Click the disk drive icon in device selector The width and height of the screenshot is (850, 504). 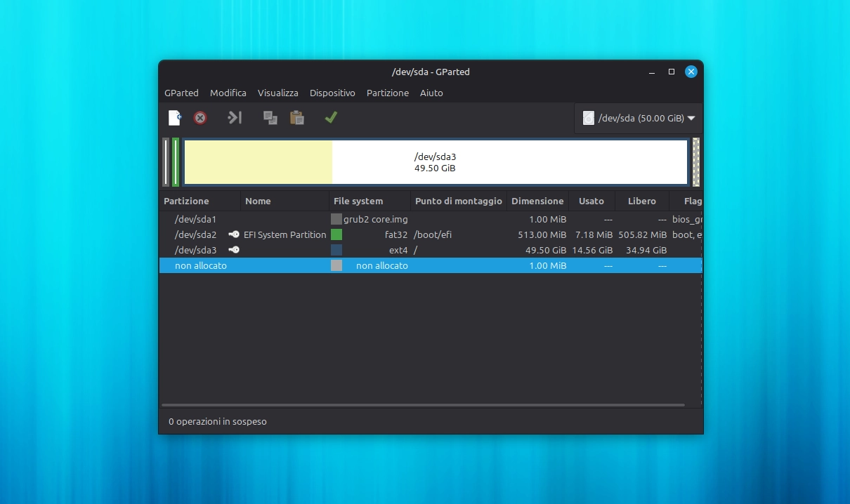point(588,118)
